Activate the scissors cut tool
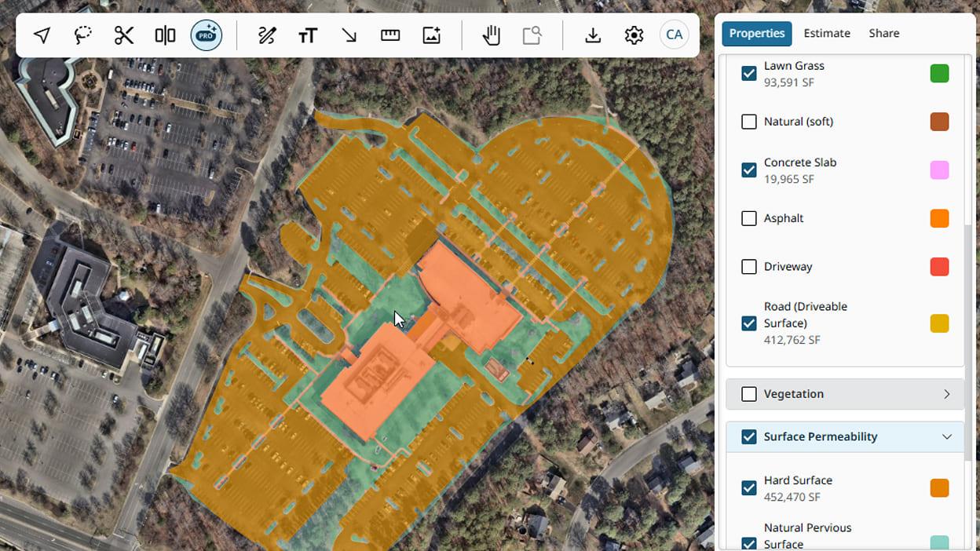The width and height of the screenshot is (980, 551). click(x=124, y=35)
